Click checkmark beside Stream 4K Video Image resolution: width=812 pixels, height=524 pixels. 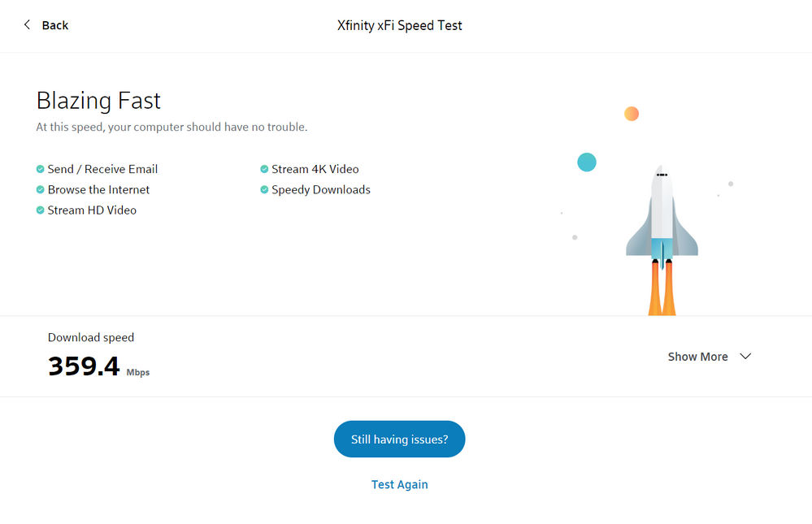[x=264, y=169]
